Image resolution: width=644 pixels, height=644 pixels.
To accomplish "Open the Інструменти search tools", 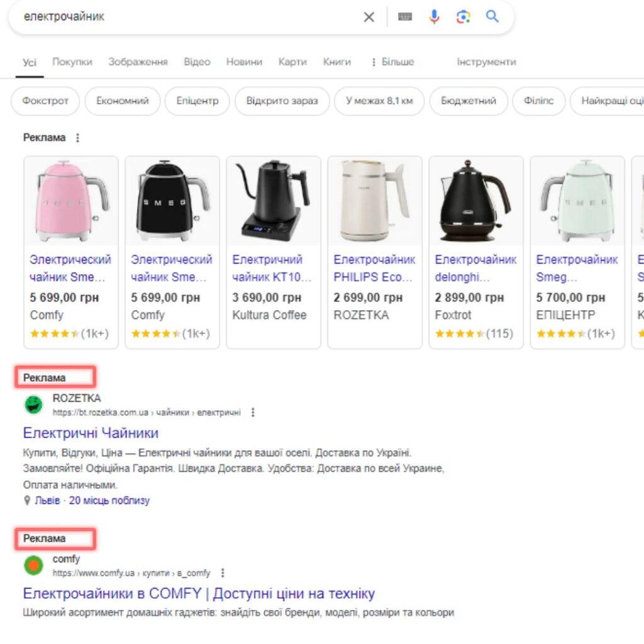I will (486, 62).
